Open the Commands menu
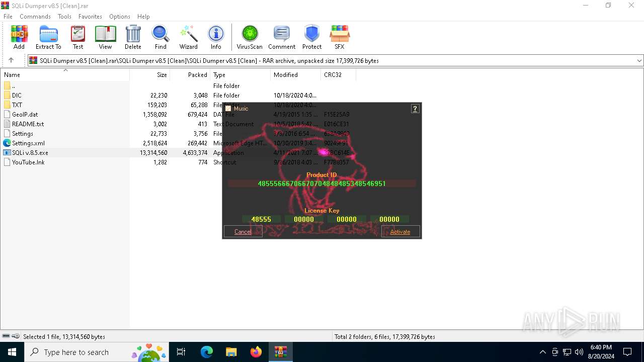This screenshot has height=362, width=644. (35, 17)
